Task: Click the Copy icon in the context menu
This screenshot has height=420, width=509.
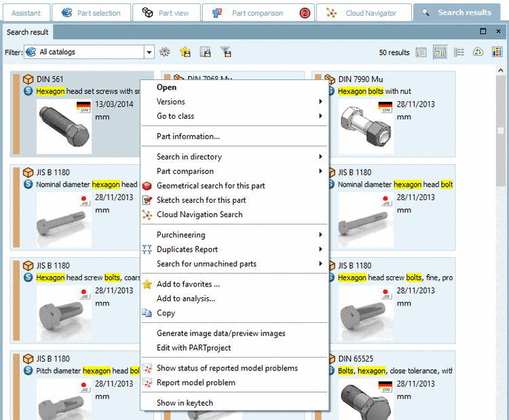Action: click(x=147, y=313)
